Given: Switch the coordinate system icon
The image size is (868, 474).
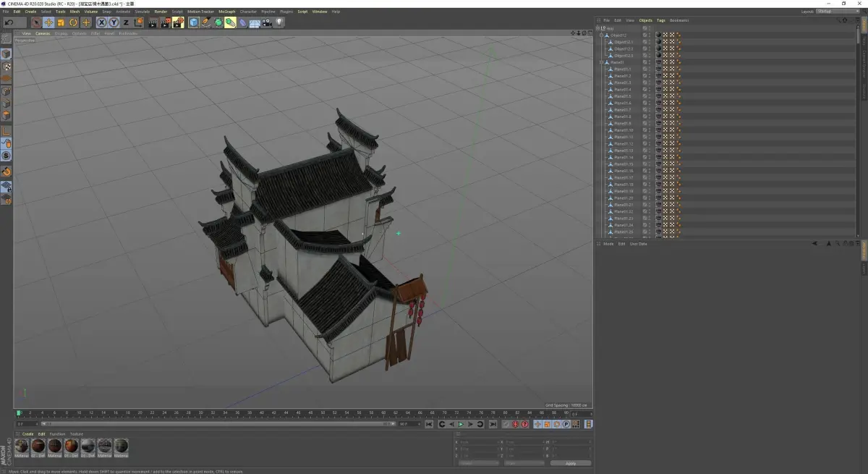Looking at the screenshot, I should point(138,22).
